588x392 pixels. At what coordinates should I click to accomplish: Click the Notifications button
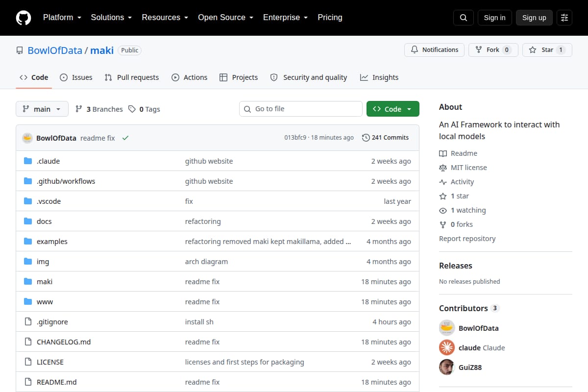tap(434, 50)
